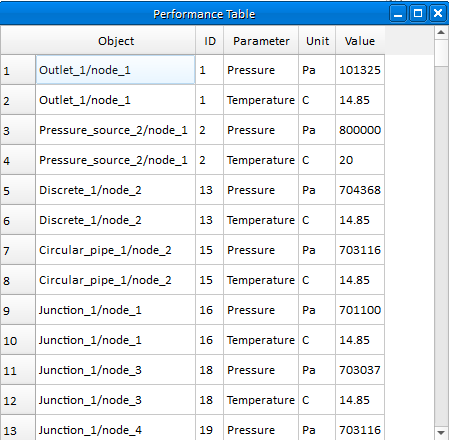Screen dimensions: 449x440
Task: Click the scrollbar up arrow
Action: [441, 33]
